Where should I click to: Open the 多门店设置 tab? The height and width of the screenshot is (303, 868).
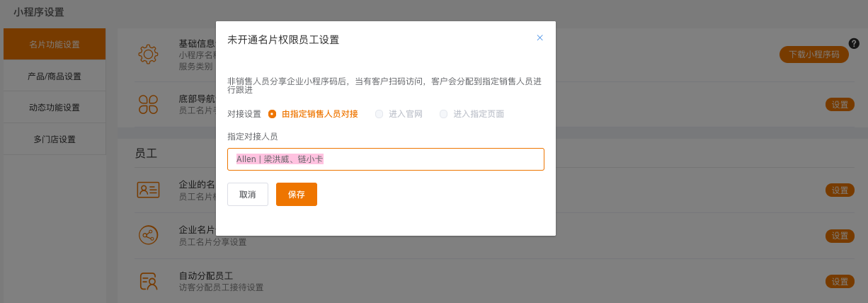point(55,139)
